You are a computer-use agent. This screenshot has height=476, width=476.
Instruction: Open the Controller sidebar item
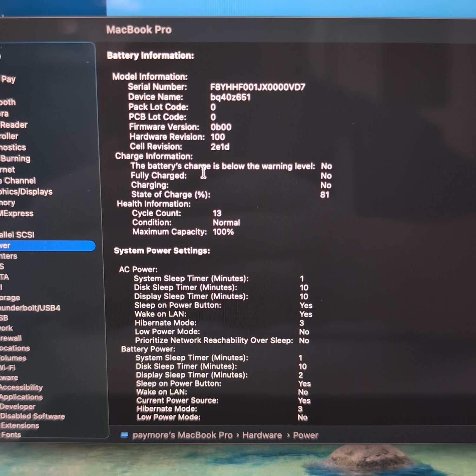(x=9, y=136)
